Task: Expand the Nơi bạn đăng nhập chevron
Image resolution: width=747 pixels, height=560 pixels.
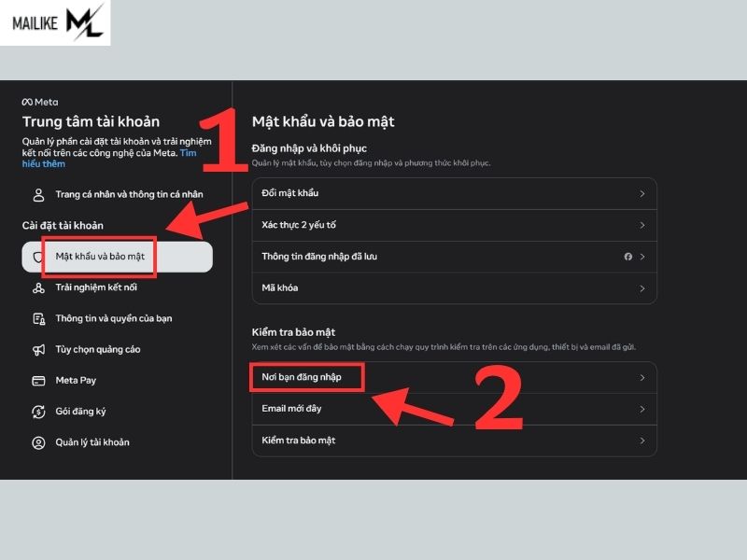Action: 642,378
